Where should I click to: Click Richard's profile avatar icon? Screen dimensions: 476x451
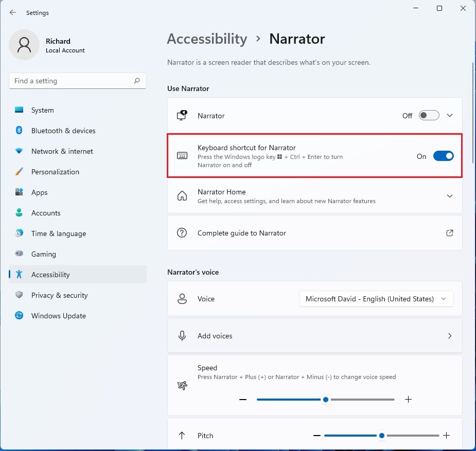click(24, 45)
